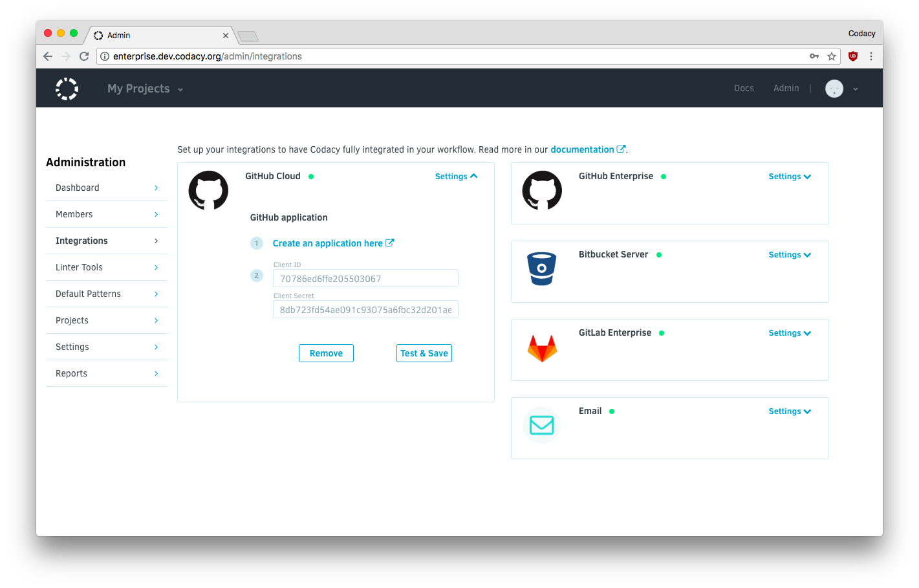Click the "GitHub application" heading
Screen dimensions: 919x588
point(289,217)
